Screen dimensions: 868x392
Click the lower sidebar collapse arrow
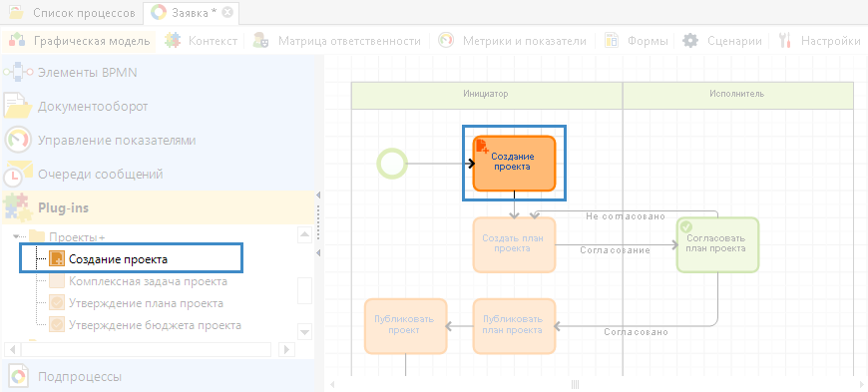(x=318, y=252)
